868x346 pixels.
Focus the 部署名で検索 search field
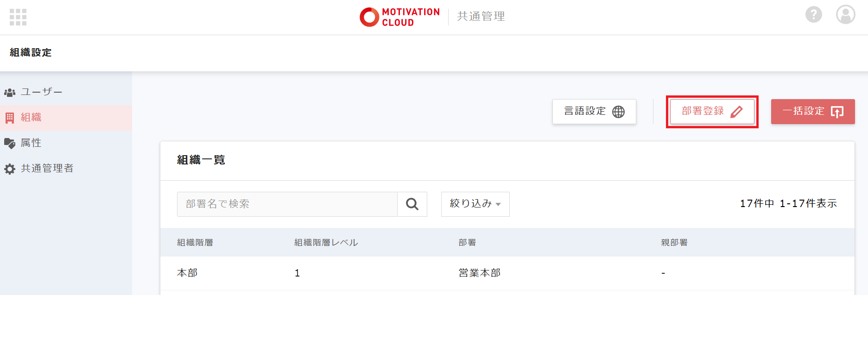(x=287, y=204)
